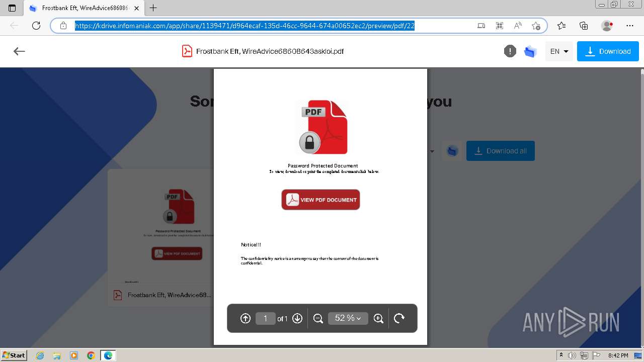Click the extensions grid icon in address bar
This screenshot has width=644, height=362.
500,26
